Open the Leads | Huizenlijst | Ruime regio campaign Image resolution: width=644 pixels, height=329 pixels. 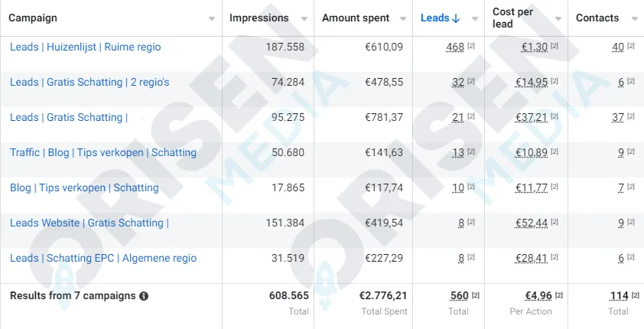tap(86, 47)
